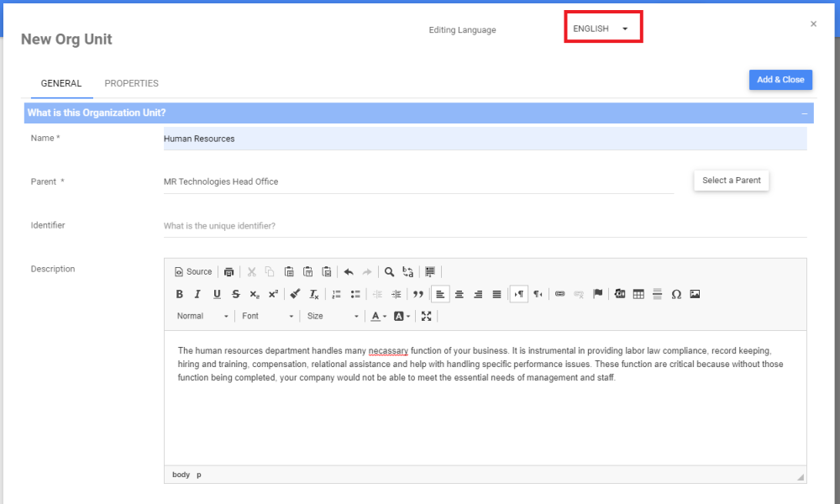
Task: Click the body element path item
Action: [181, 475]
